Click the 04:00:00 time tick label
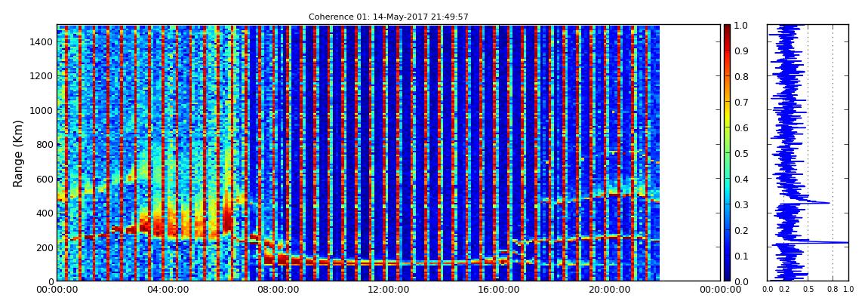The width and height of the screenshot is (868, 307). (167, 290)
